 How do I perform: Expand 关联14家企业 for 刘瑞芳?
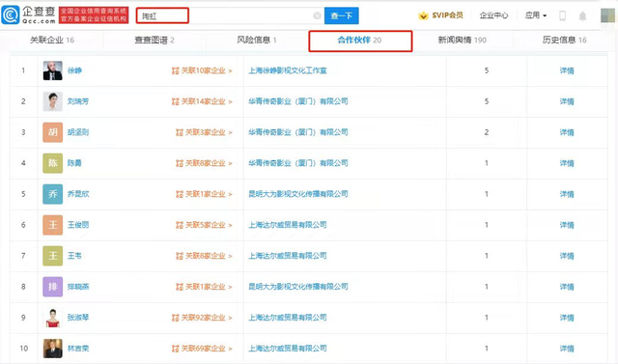(202, 101)
